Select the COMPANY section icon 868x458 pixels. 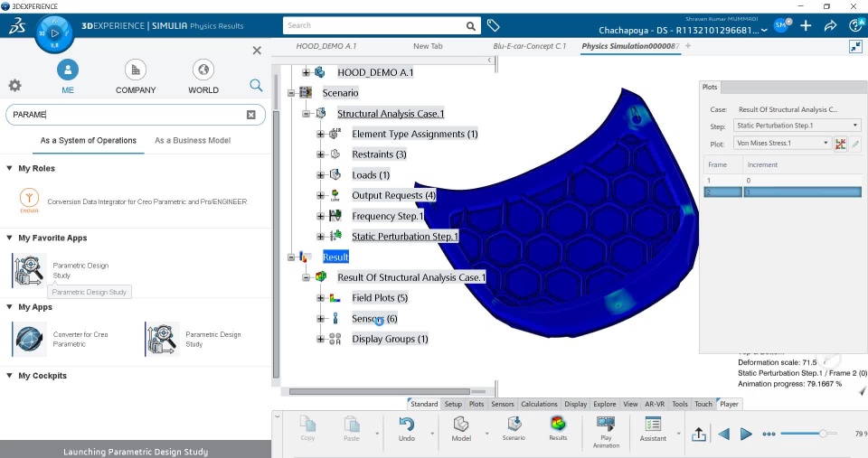click(x=136, y=70)
